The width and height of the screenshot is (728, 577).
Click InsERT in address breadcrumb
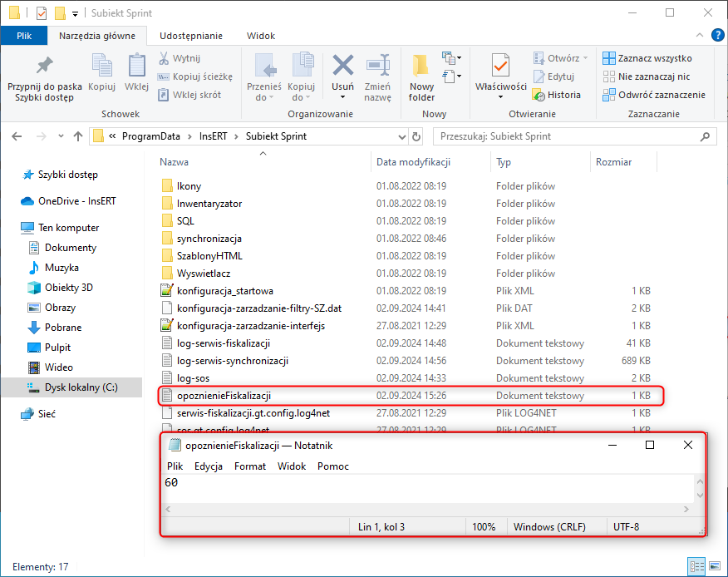point(213,136)
